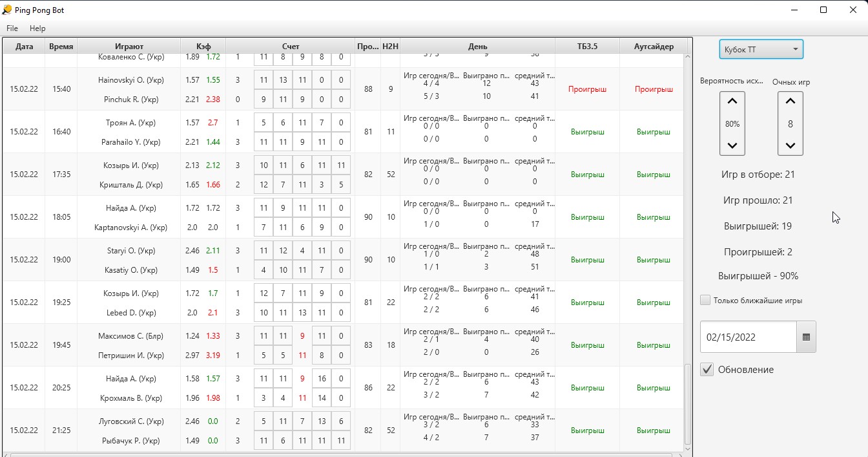Click the calendar icon beside date field
The height and width of the screenshot is (457, 868).
pos(806,337)
